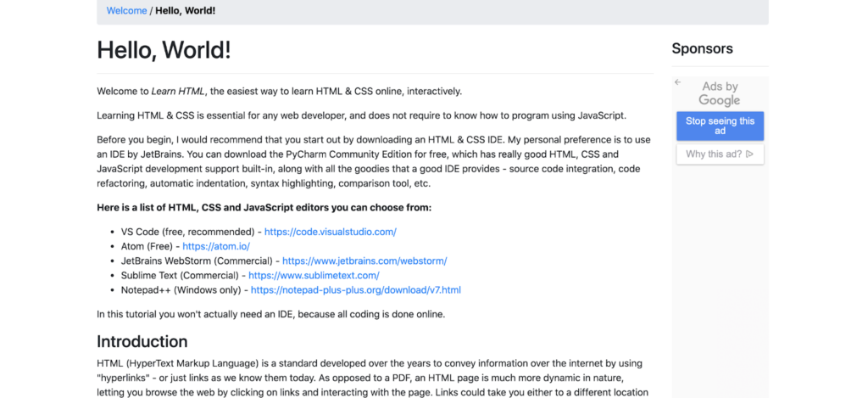868x398 pixels.
Task: Click the Introduction section heading
Action: (142, 342)
